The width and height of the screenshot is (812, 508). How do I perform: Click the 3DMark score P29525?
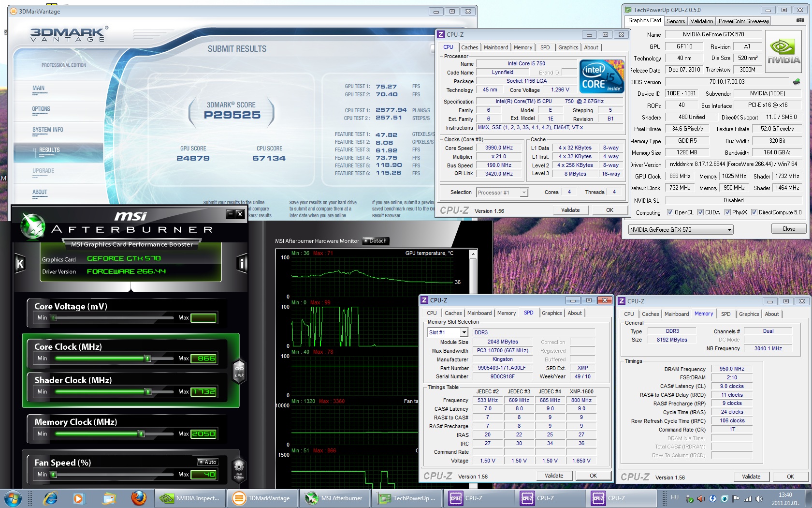232,115
